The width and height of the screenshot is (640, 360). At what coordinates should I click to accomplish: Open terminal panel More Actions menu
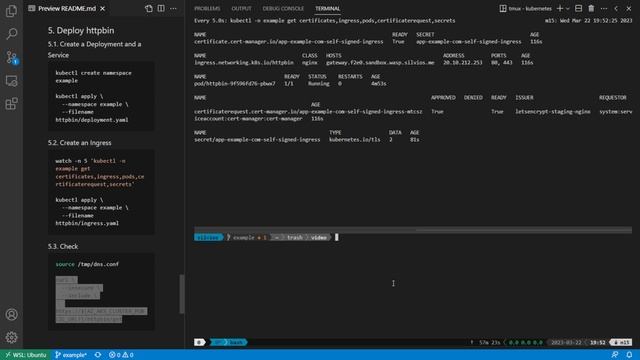point(604,9)
